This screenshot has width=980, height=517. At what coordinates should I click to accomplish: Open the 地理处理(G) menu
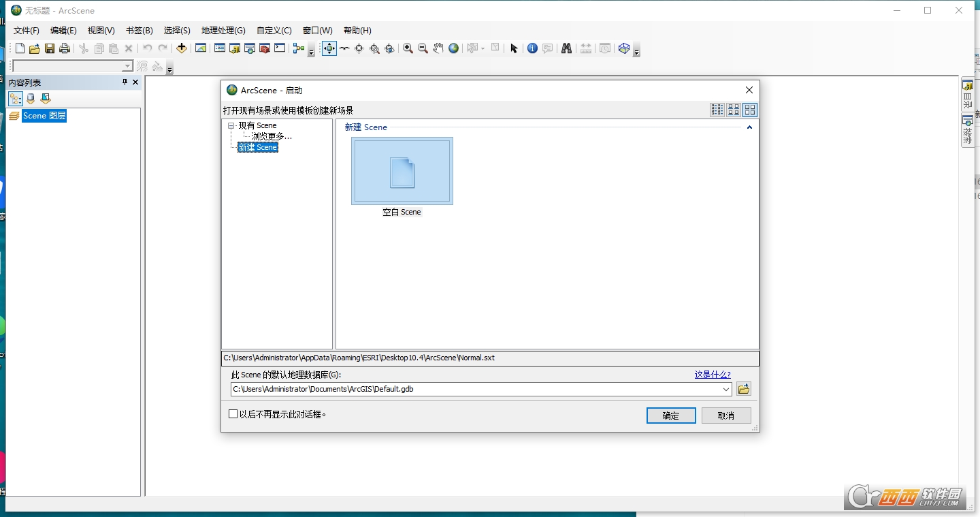click(x=223, y=31)
